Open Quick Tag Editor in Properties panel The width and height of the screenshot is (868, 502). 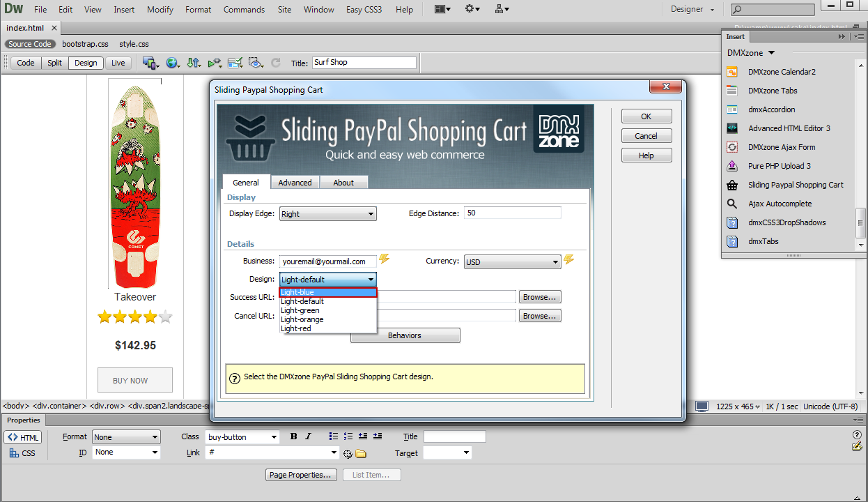(x=858, y=446)
